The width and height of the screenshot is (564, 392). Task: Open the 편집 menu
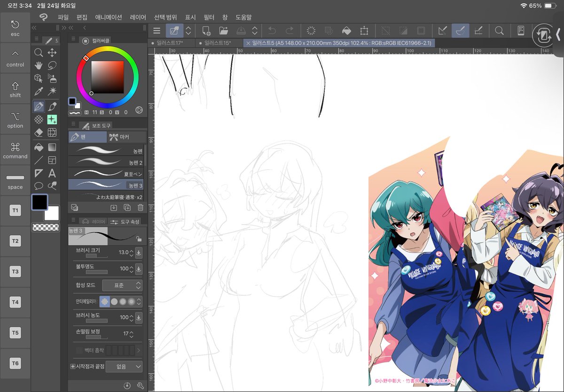click(82, 17)
